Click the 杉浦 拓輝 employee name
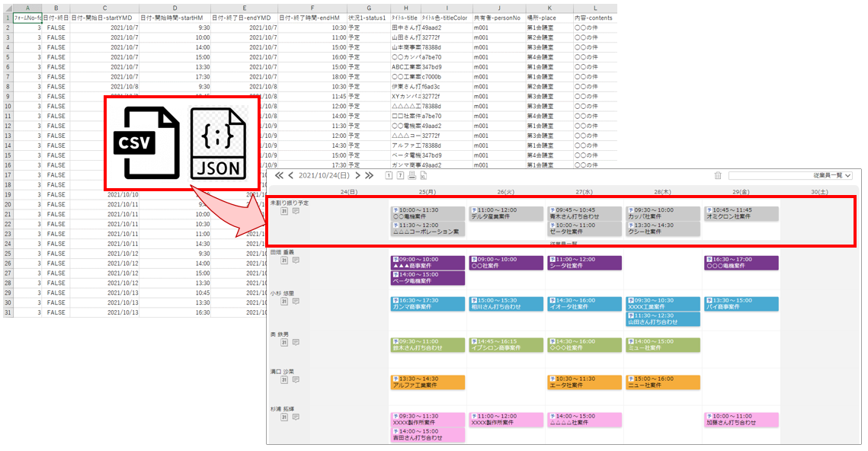 [x=282, y=409]
